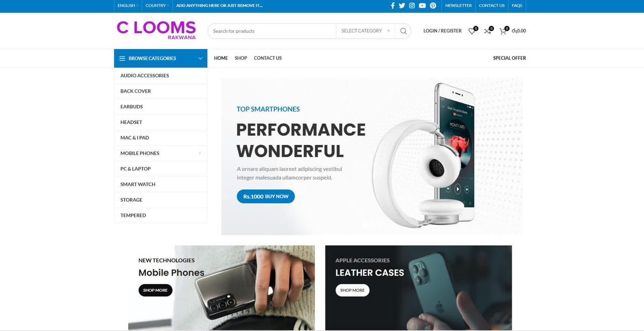The width and height of the screenshot is (644, 331).
Task: Open the Twitter social icon
Action: [x=402, y=6]
